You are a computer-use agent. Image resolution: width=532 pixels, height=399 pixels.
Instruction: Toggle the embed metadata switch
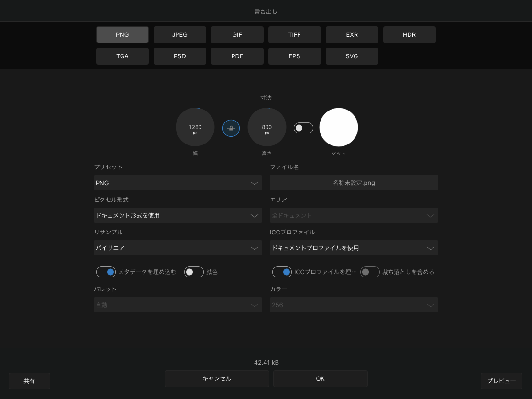(106, 272)
